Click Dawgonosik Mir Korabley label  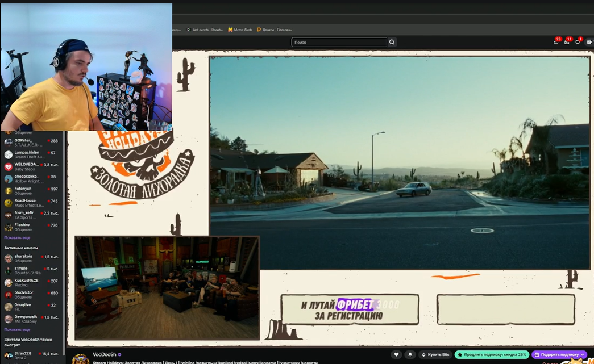pyautogui.click(x=26, y=321)
